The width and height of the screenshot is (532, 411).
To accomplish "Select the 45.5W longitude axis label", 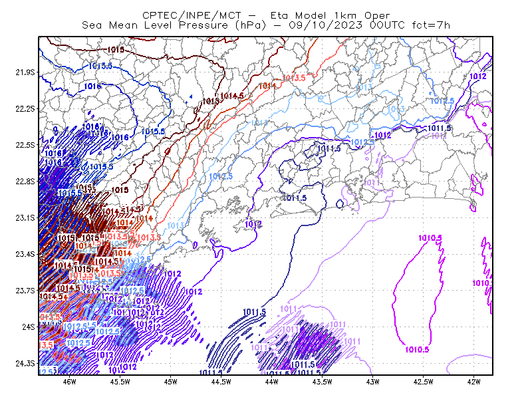I will (120, 382).
